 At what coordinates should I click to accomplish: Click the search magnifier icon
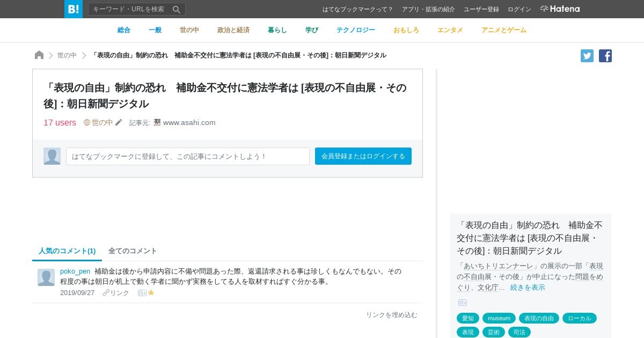[x=177, y=9]
